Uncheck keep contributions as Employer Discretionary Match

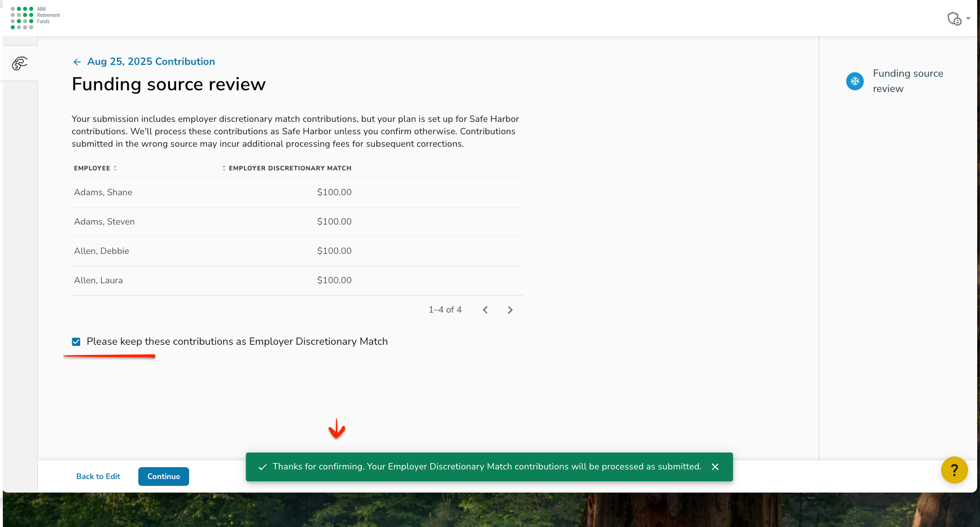pyautogui.click(x=76, y=342)
